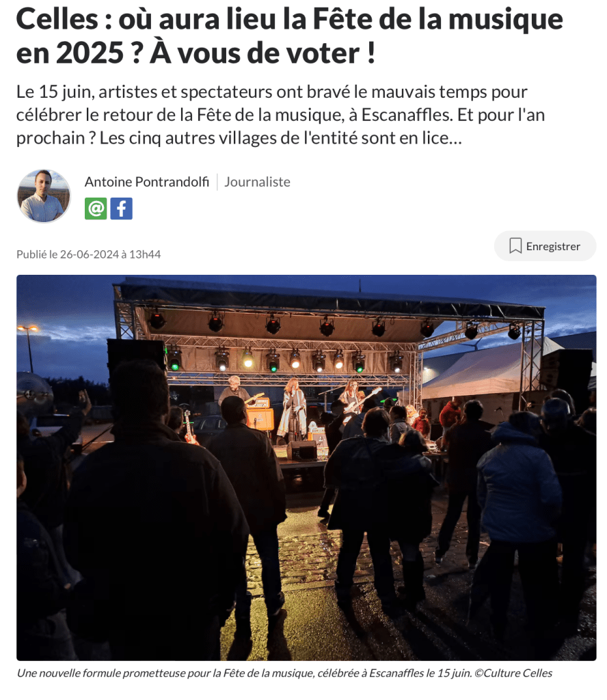Open the main concert photo
Image resolution: width=607 pixels, height=700 pixels.
tap(306, 468)
